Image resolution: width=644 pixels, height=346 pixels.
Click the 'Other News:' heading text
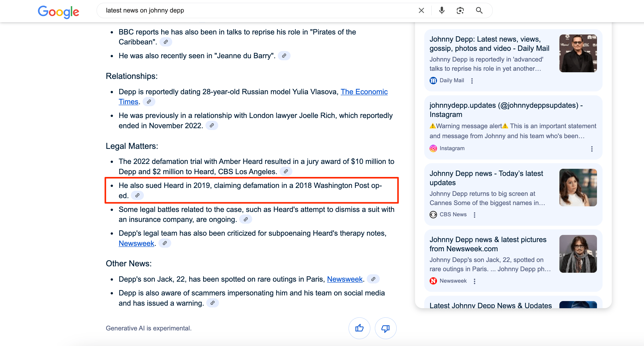(129, 264)
